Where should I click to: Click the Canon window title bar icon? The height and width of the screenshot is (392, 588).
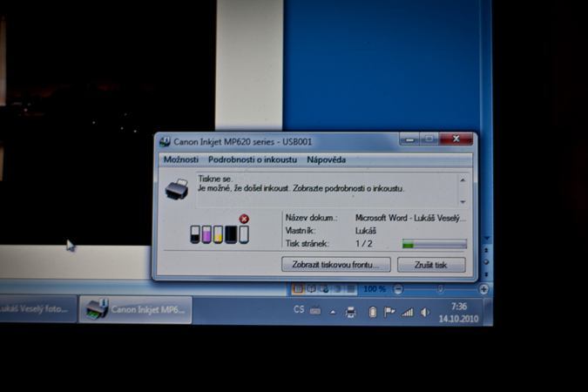click(x=165, y=142)
